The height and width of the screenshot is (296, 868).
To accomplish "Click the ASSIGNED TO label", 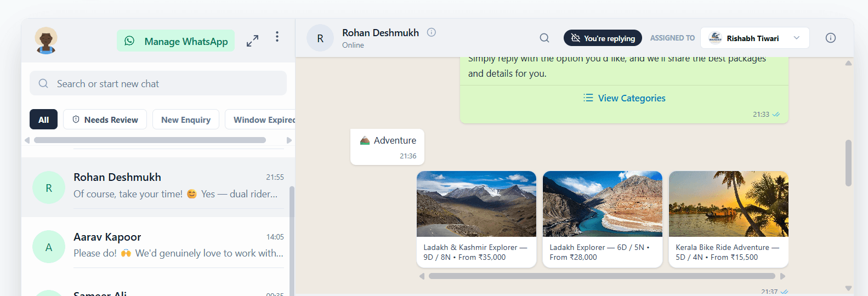I will 672,38.
